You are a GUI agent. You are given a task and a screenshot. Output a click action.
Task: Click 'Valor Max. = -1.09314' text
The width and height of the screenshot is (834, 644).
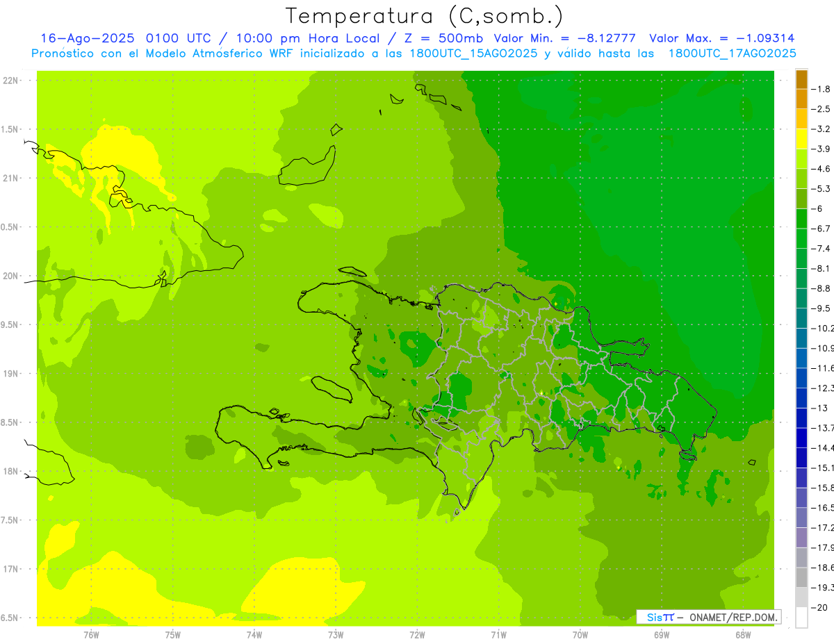coord(721,38)
